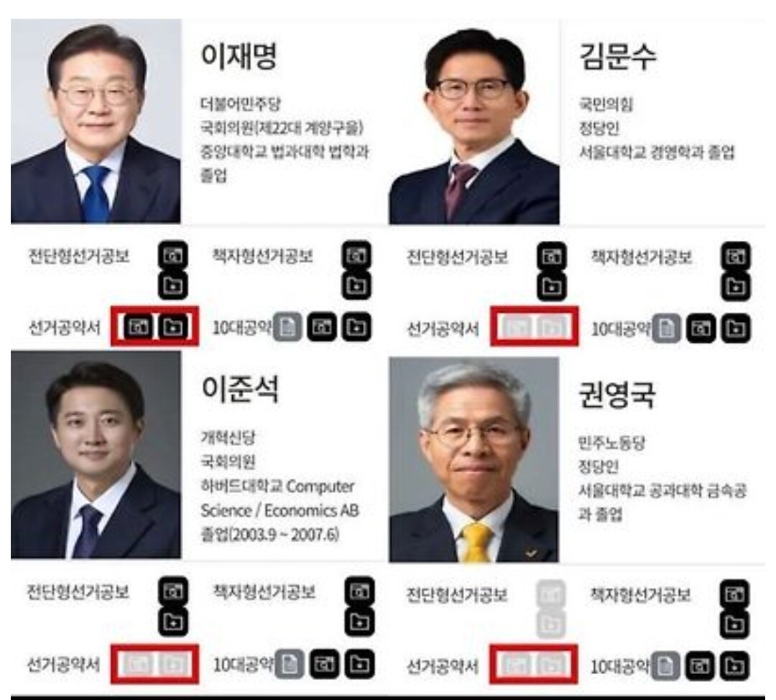Viewport: 776px width, 700px height.
Task: Open the viewer icon for 이재명's 선거공약서
Action: [x=138, y=327]
